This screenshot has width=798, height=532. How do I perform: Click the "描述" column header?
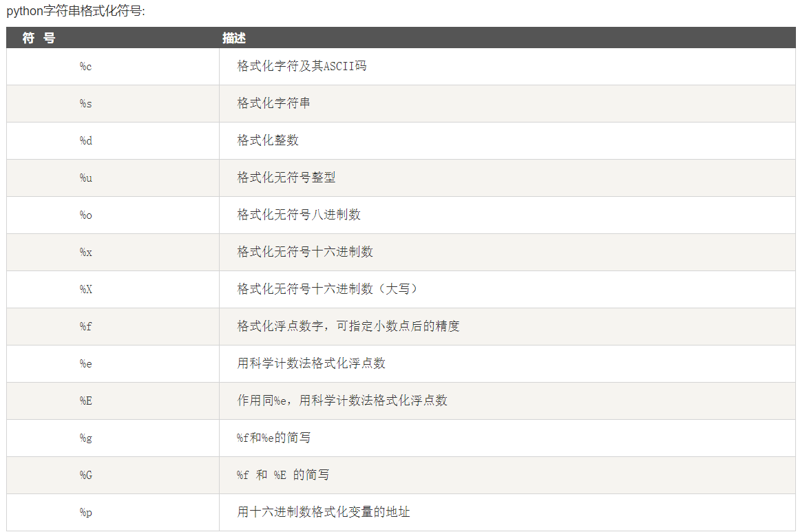point(234,38)
